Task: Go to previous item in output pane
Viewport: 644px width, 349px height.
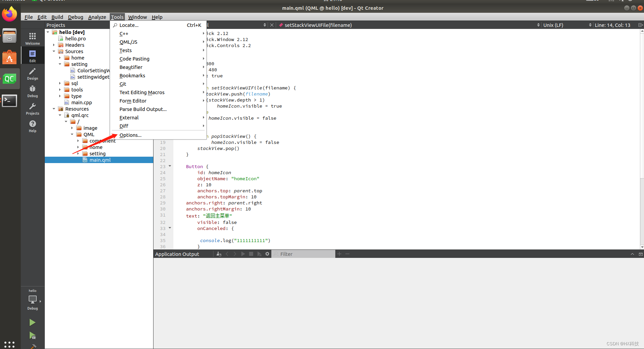Action: (x=227, y=254)
